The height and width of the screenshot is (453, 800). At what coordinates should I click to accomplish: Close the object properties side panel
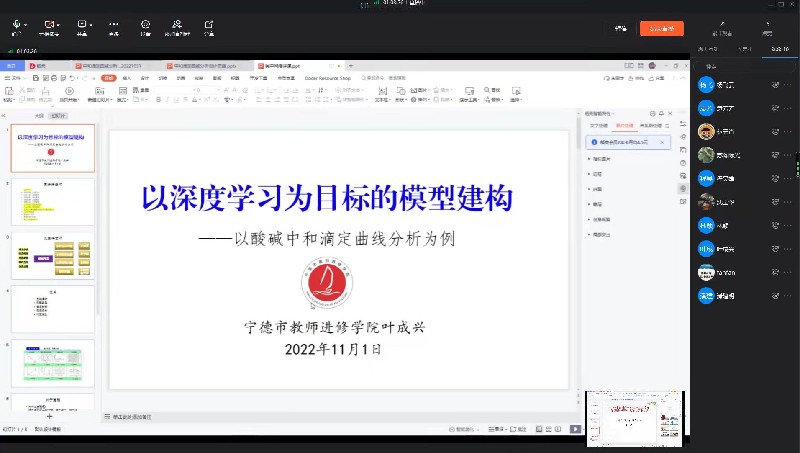click(x=670, y=113)
